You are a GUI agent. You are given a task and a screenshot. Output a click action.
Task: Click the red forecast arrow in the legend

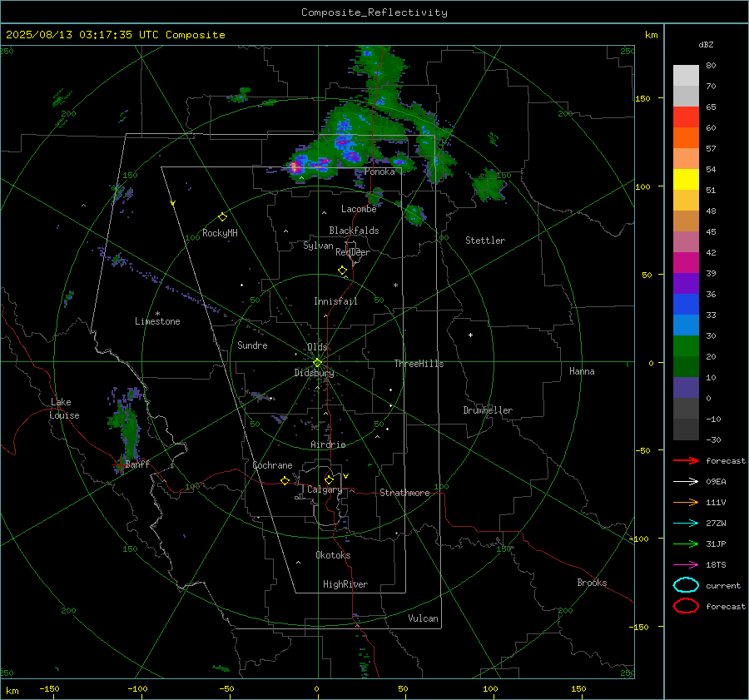point(686,460)
